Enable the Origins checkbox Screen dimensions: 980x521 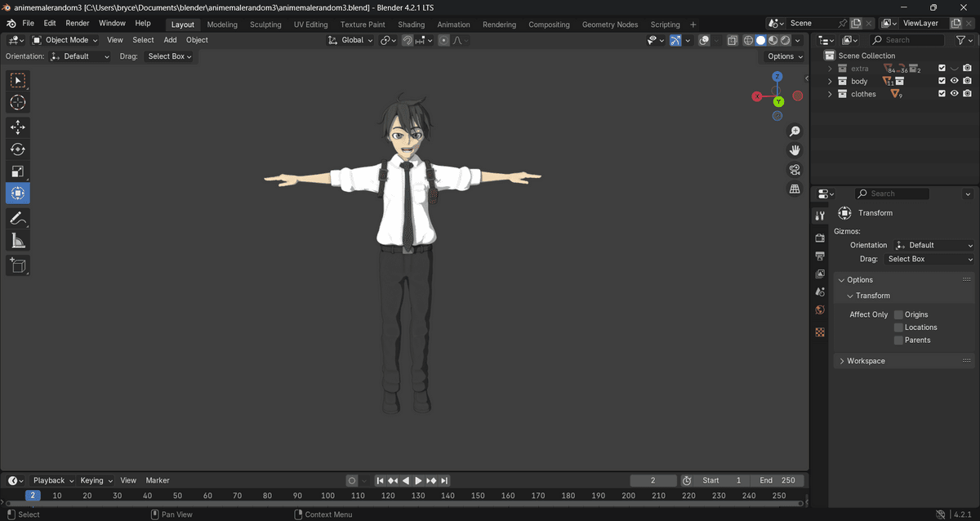(898, 314)
